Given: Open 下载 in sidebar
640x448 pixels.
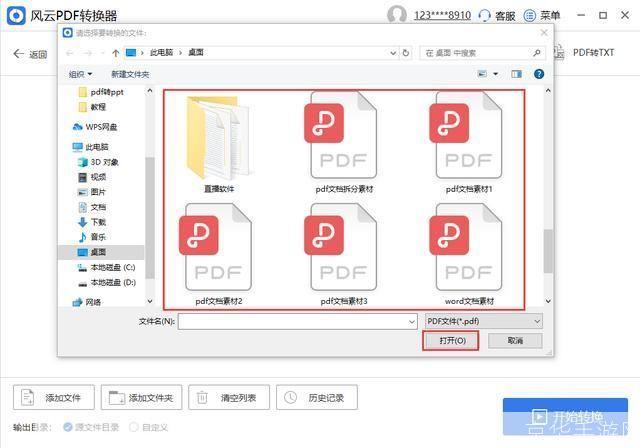Looking at the screenshot, I should point(92,222).
